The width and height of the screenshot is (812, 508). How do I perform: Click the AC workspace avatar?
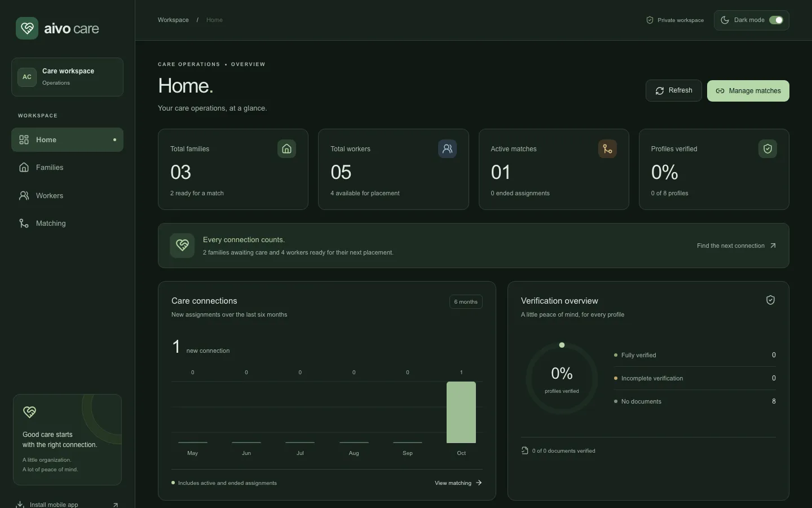coord(27,77)
